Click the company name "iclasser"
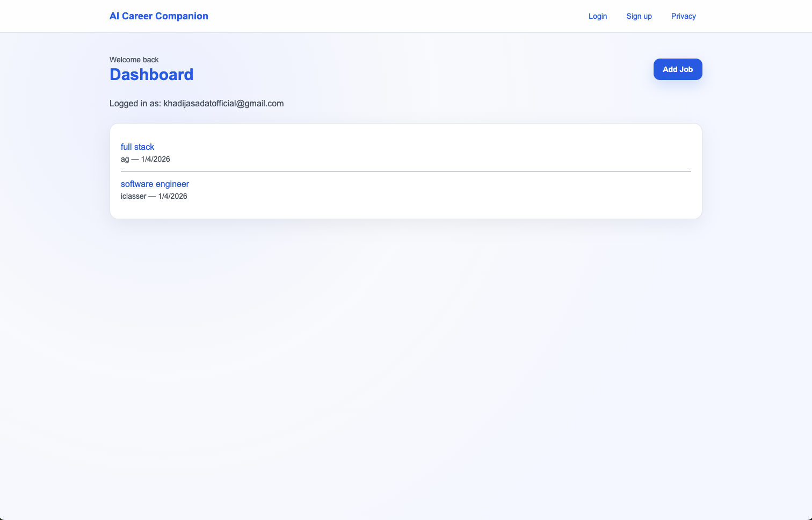Image resolution: width=812 pixels, height=520 pixels. (133, 196)
